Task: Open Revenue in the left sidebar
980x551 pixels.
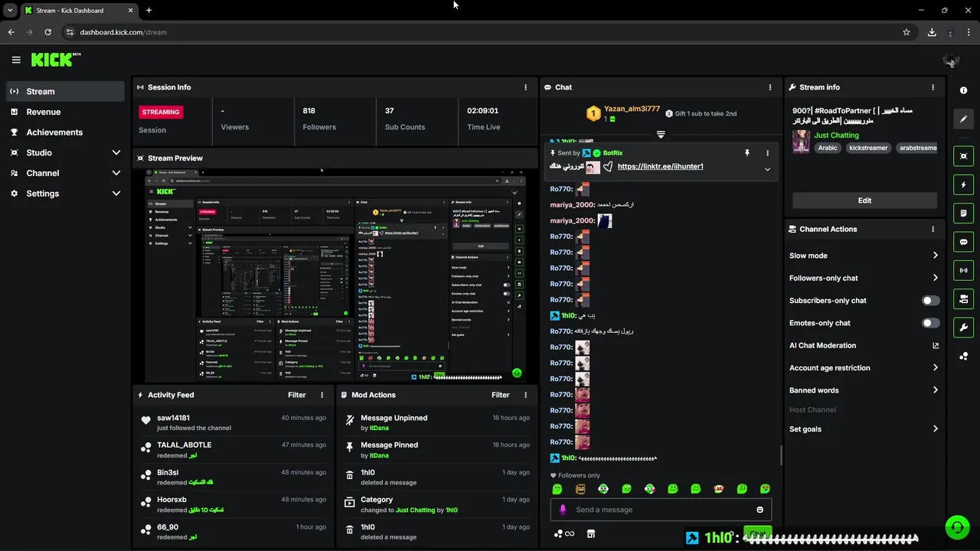Action: pyautogui.click(x=65, y=112)
